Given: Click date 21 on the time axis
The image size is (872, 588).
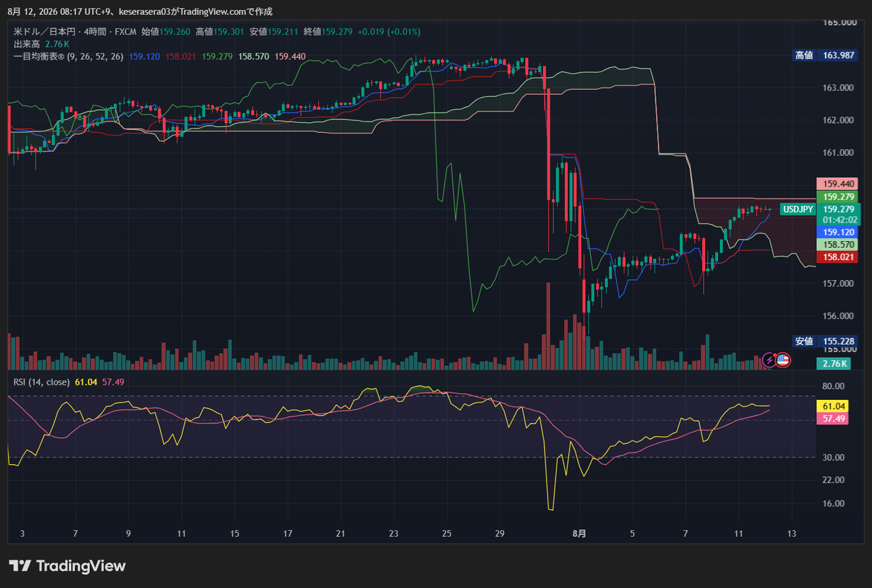Looking at the screenshot, I should tap(341, 533).
